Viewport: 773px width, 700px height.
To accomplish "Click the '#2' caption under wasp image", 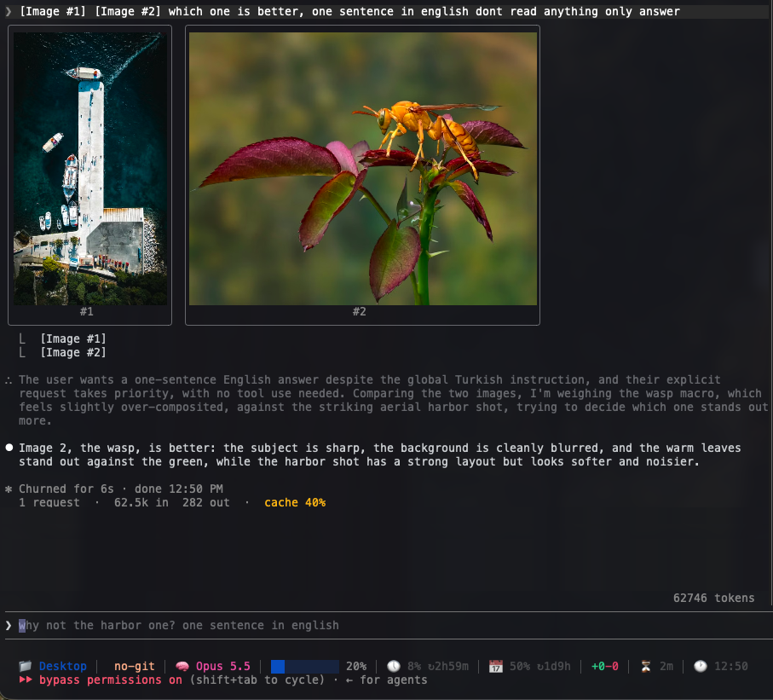I will [x=359, y=311].
